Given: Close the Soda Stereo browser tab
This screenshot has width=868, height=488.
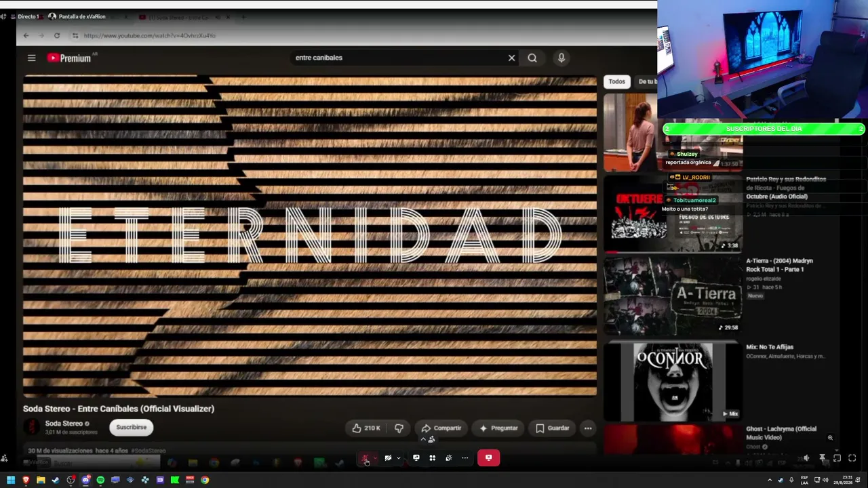Looking at the screenshot, I should [228, 17].
